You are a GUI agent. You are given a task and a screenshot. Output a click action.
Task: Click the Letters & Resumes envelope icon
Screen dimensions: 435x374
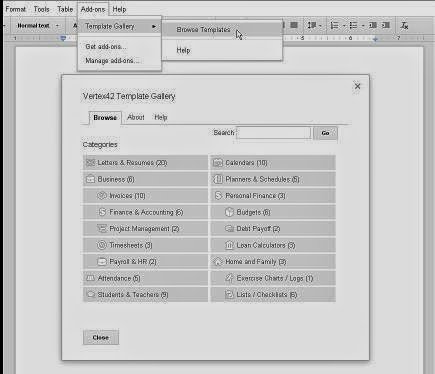pos(90,163)
